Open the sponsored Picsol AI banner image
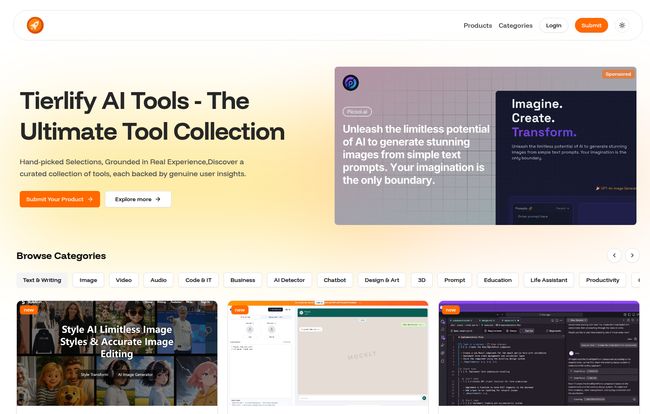The image size is (650, 414). [485, 146]
